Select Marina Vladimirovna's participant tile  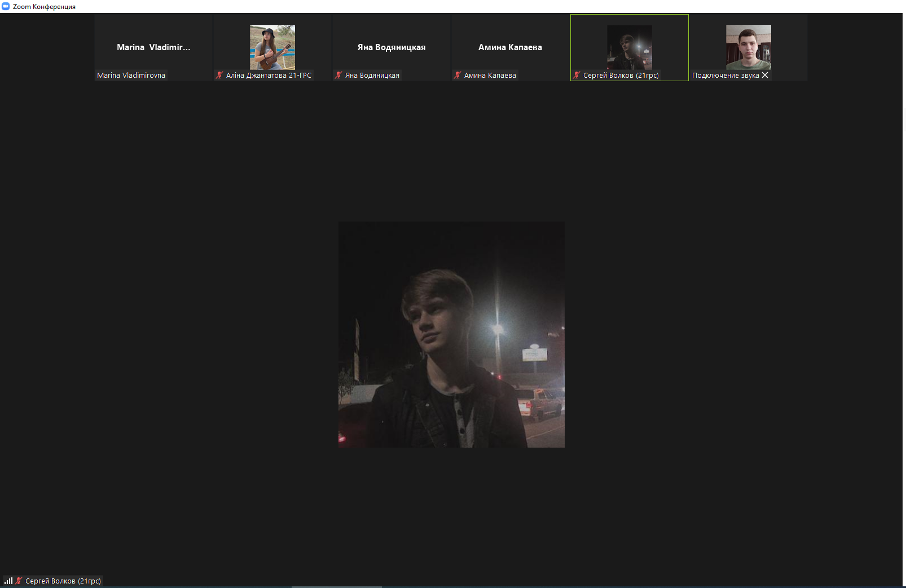[153, 47]
